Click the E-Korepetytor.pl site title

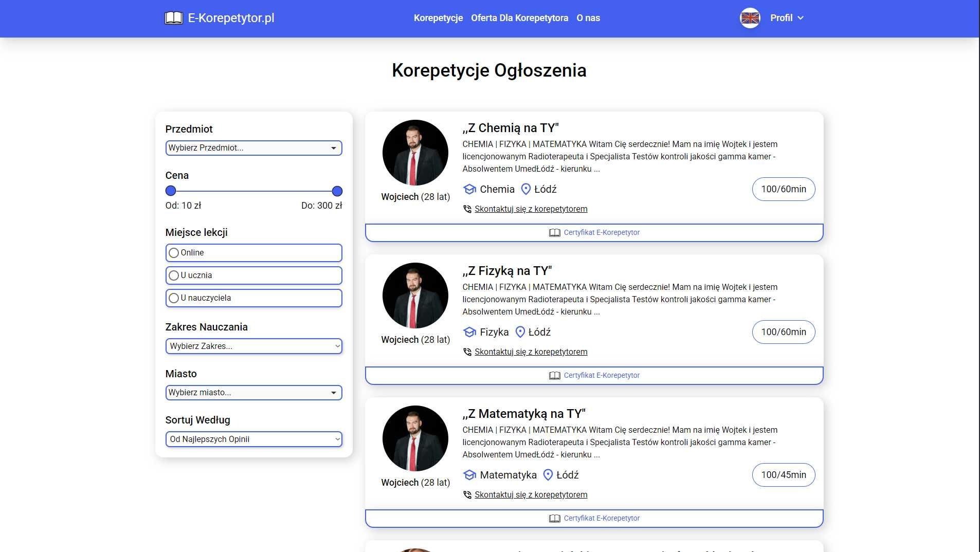[231, 18]
